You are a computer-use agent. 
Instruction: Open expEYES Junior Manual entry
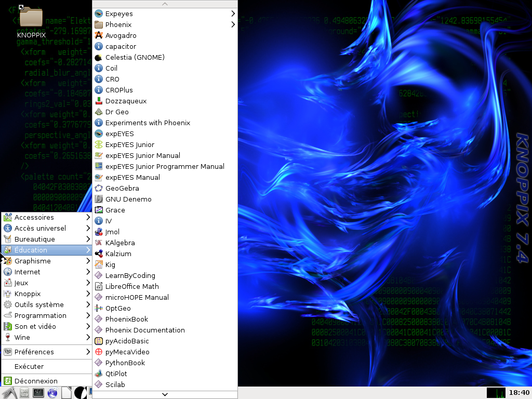click(x=165, y=155)
